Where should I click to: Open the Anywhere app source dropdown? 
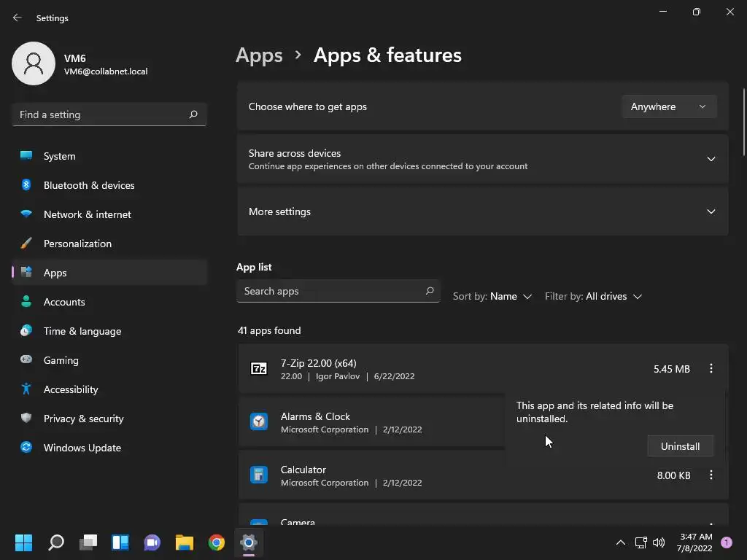pos(669,106)
